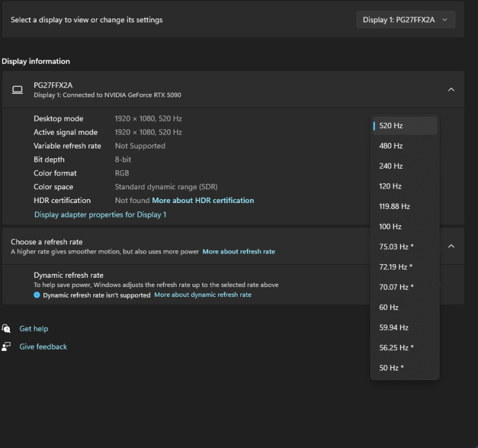
Task: Choose 70.07 Hz * option
Action: (405, 287)
